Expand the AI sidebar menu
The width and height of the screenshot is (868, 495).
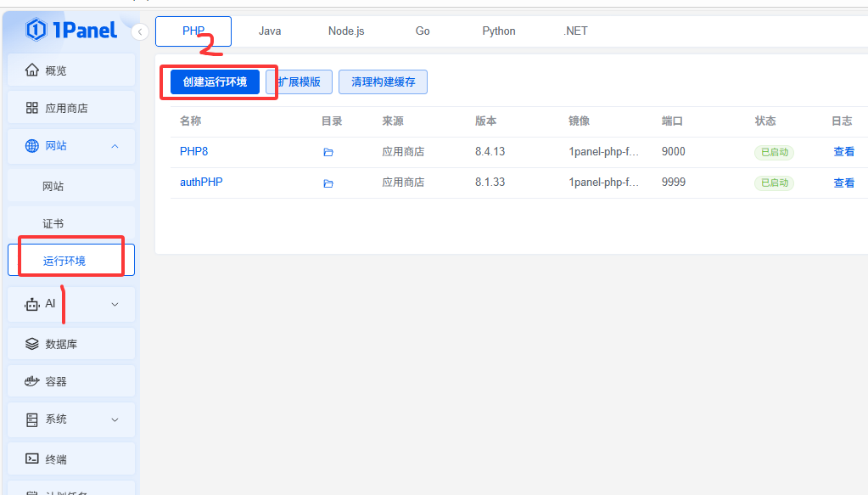115,304
